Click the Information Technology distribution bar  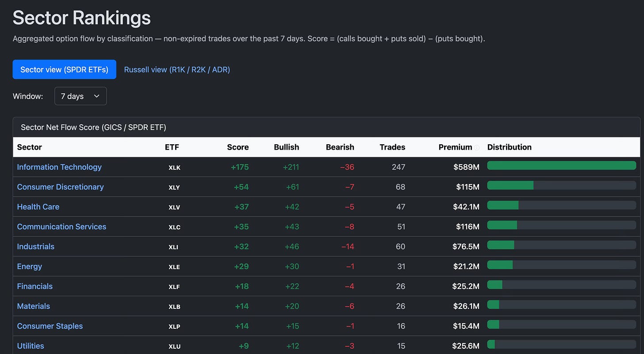(562, 165)
